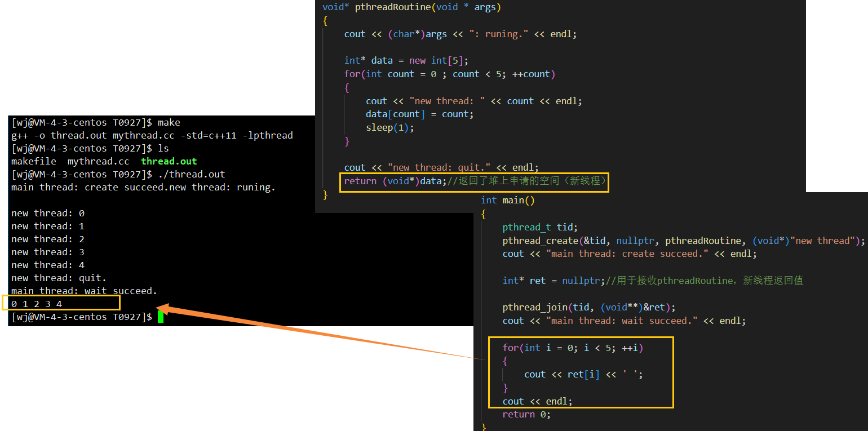This screenshot has width=868, height=431.
Task: Click the code line printing ": runing."
Action: tap(460, 34)
